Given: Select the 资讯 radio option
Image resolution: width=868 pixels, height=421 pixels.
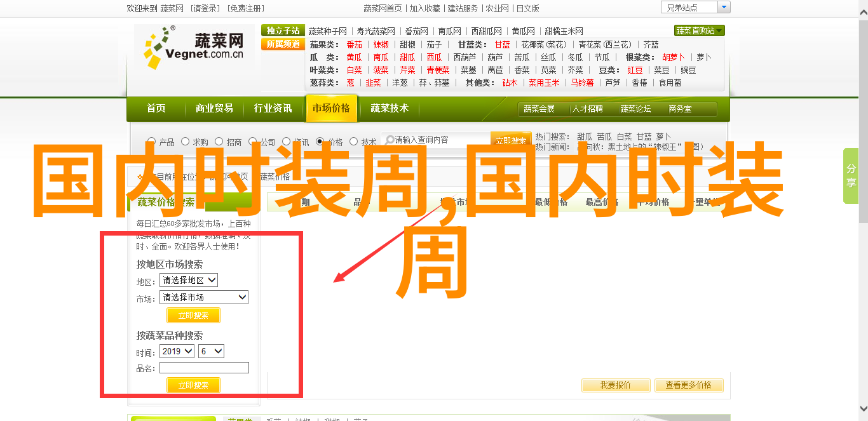Looking at the screenshot, I should click(286, 142).
